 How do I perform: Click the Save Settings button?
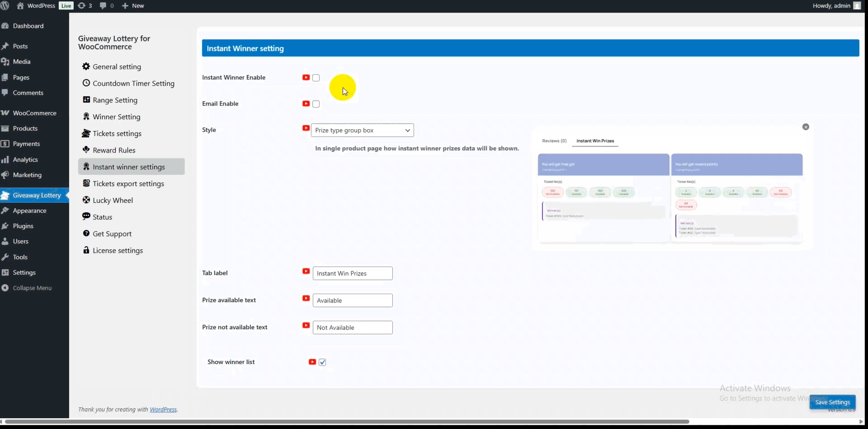(x=832, y=402)
